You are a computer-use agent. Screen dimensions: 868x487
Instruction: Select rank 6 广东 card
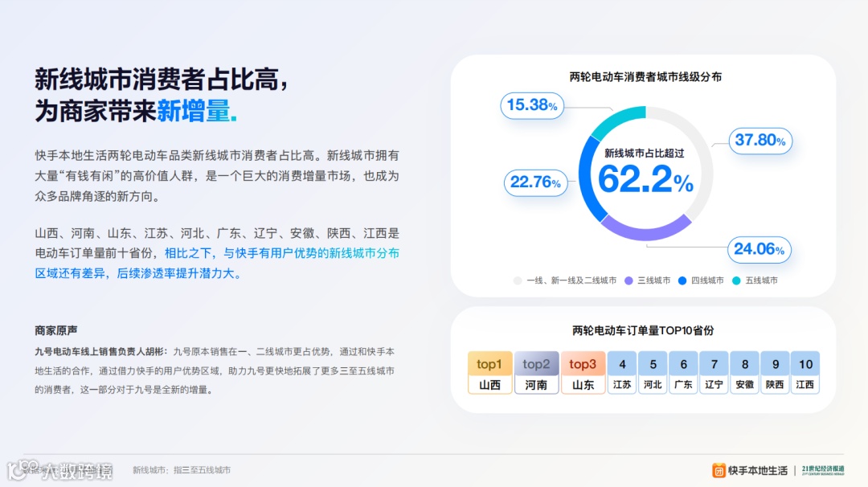(684, 372)
